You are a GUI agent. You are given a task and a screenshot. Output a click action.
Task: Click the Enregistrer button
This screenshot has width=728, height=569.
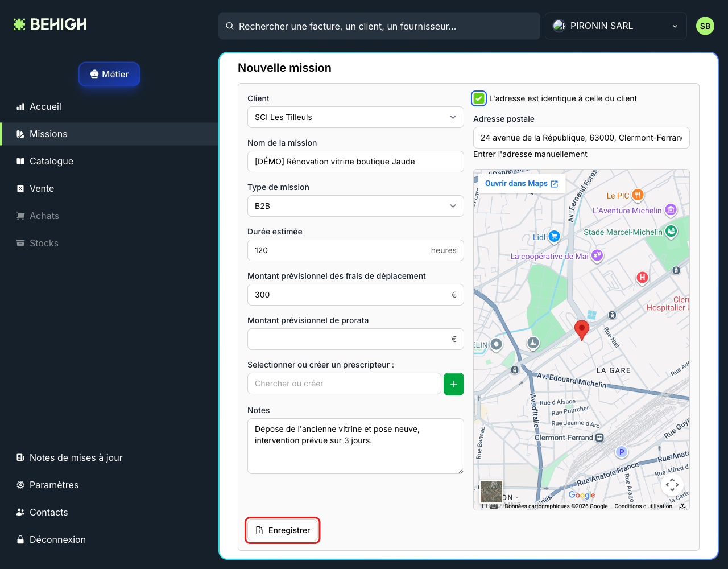coord(283,530)
